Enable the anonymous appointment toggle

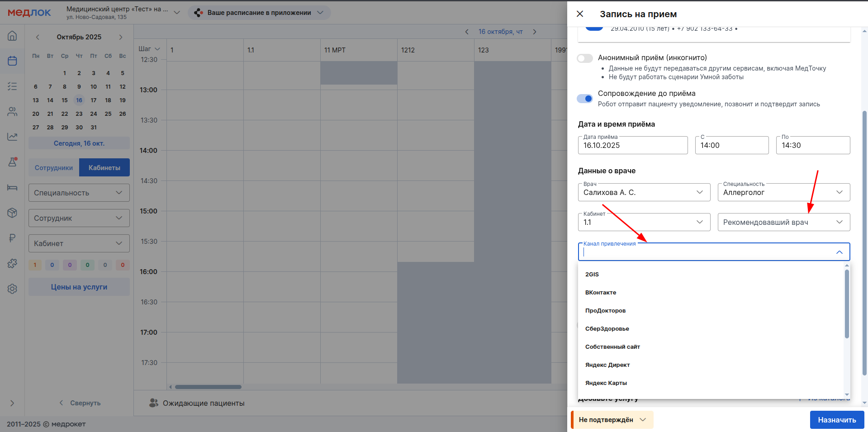point(585,58)
